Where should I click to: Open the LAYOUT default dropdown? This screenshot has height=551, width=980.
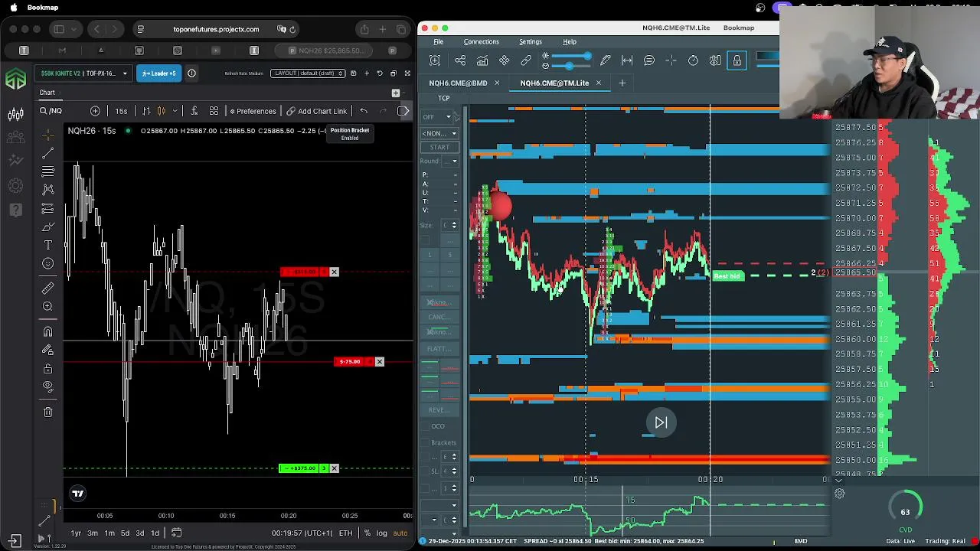click(308, 73)
